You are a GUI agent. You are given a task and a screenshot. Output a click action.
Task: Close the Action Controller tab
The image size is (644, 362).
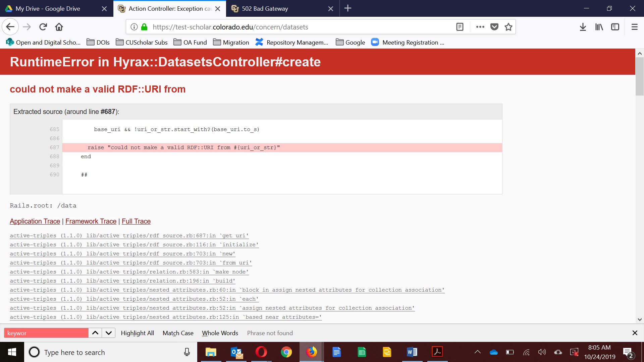[x=218, y=9]
